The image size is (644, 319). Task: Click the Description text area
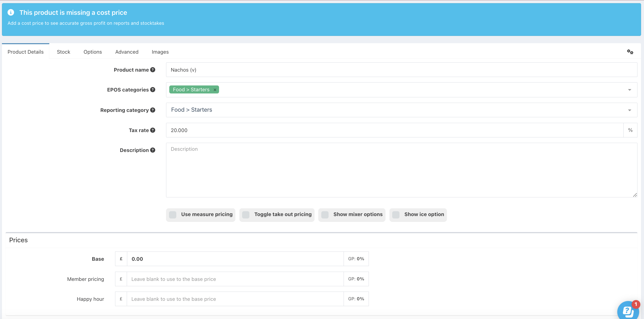click(401, 170)
